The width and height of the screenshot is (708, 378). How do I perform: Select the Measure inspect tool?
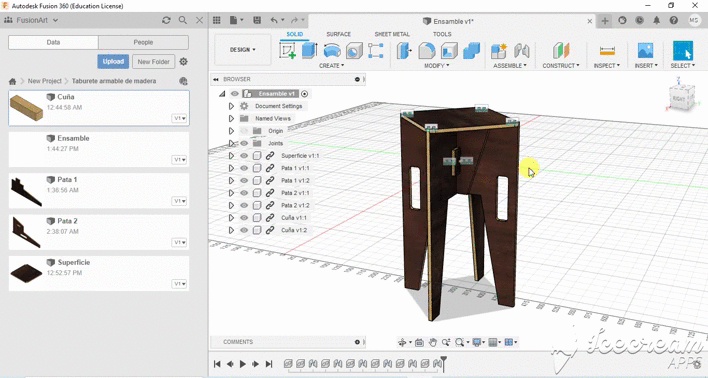click(x=607, y=51)
